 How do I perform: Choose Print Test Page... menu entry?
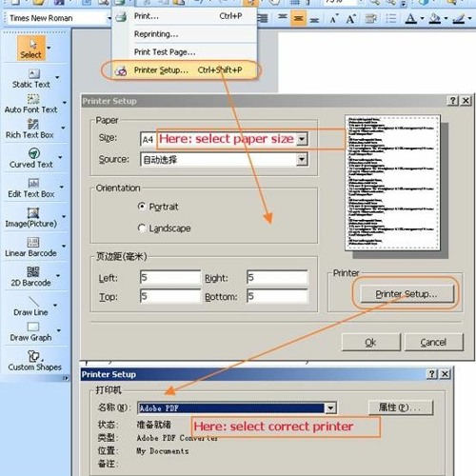click(x=185, y=52)
